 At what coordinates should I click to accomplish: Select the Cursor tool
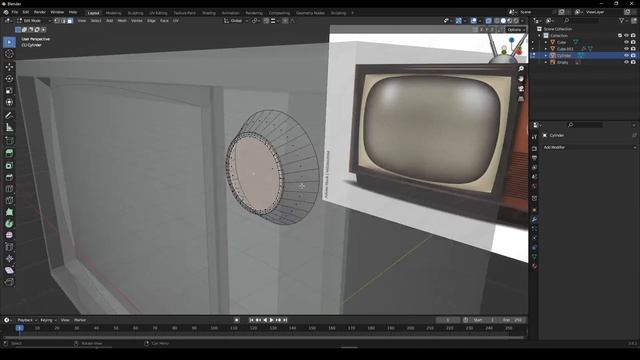click(x=9, y=54)
